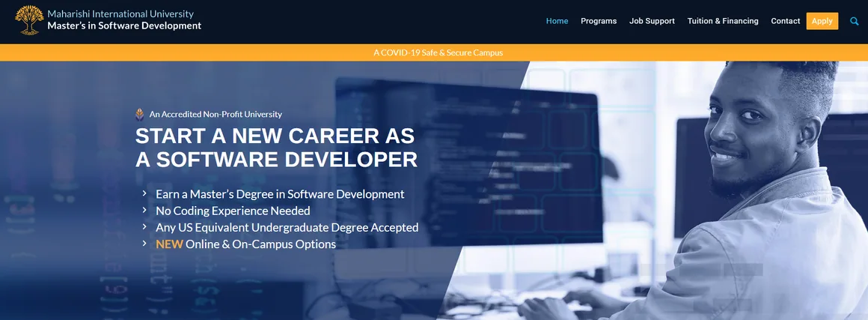868x320 pixels.
Task: Click 'Any US Equivalent Undergraduate Degree Accepted' text
Action: (287, 227)
